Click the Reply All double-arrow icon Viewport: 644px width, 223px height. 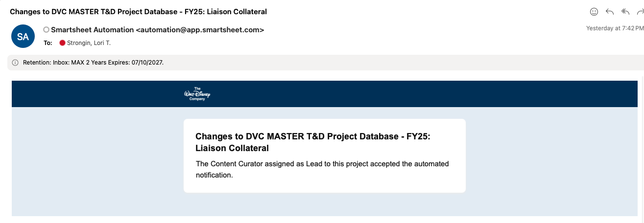625,11
